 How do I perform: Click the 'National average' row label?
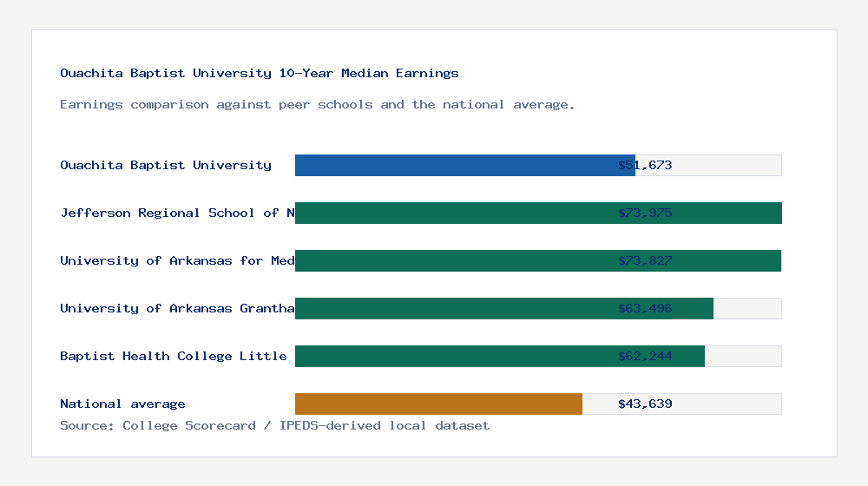point(122,404)
